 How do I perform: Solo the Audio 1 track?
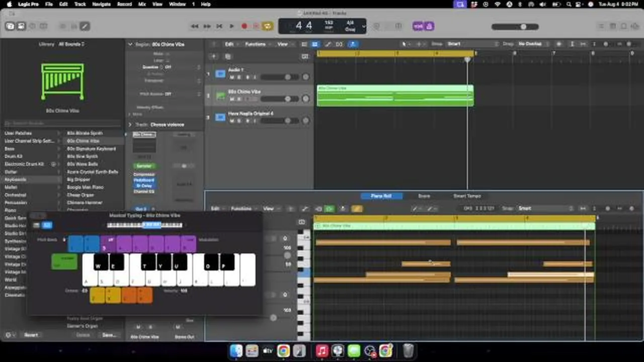pyautogui.click(x=239, y=77)
